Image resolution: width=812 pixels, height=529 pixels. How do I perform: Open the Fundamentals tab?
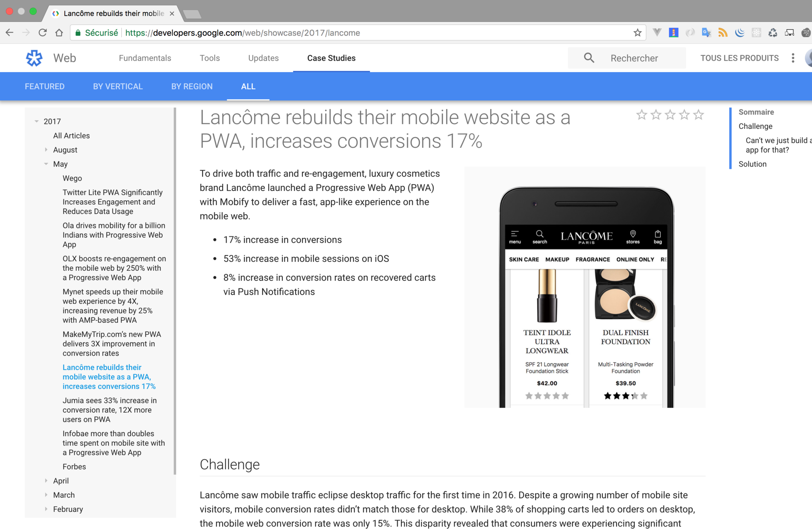145,58
